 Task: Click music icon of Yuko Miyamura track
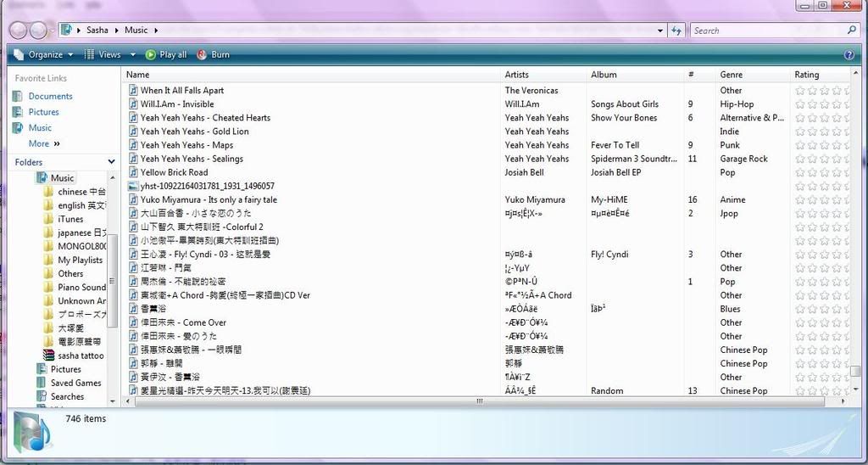[133, 199]
